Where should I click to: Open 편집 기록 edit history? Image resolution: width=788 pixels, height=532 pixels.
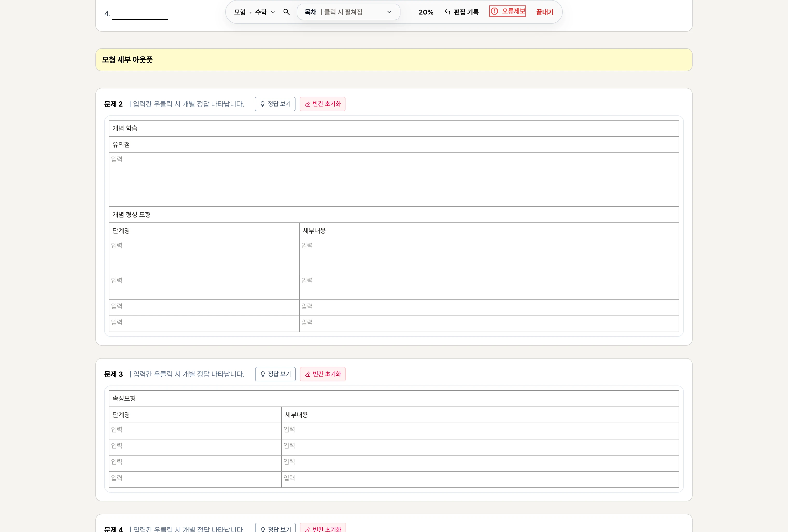click(466, 12)
